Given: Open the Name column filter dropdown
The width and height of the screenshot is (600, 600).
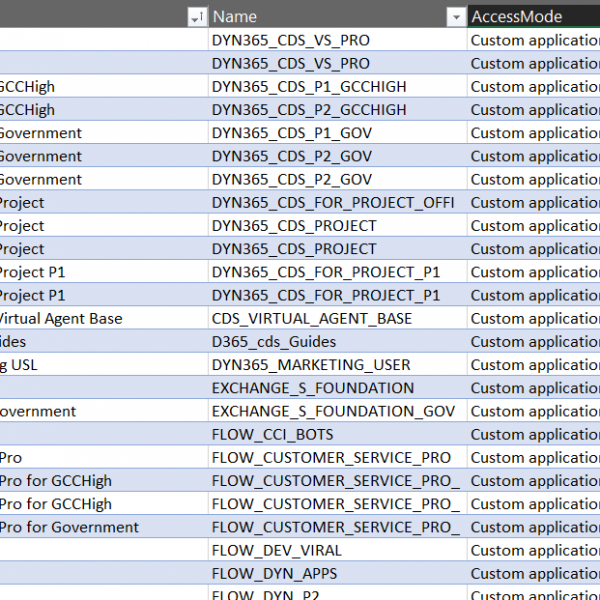Looking at the screenshot, I should 456,16.
